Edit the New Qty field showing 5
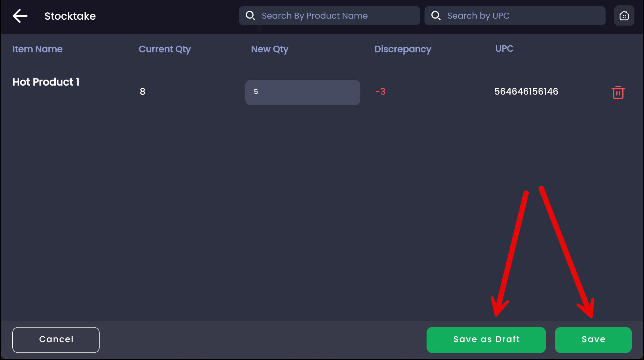Screen dimensions: 644x360 [303, 92]
